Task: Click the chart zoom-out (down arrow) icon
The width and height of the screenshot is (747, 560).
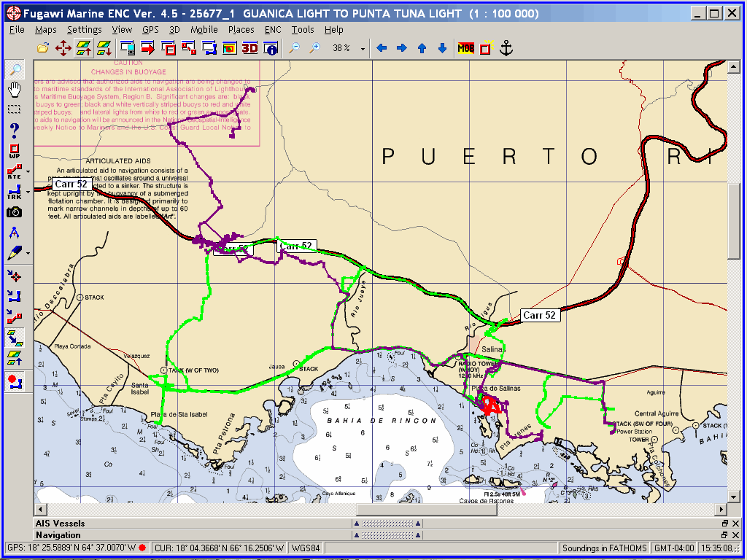Action: (x=104, y=47)
